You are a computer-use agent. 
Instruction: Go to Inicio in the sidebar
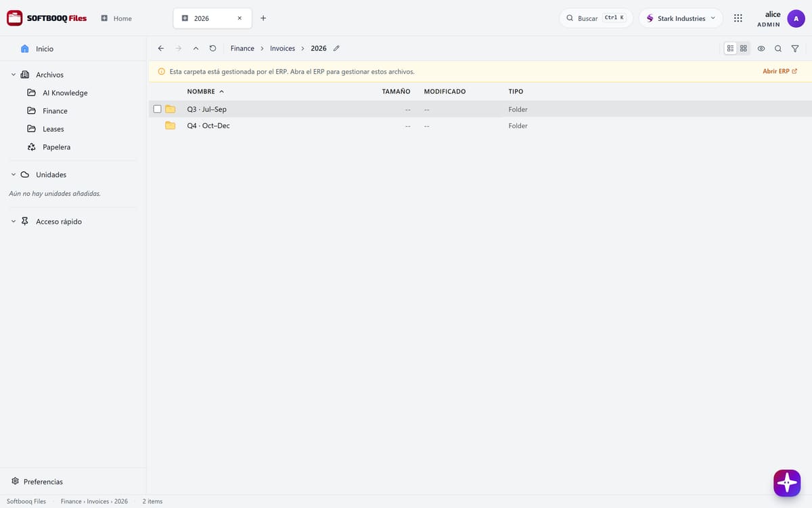(45, 49)
